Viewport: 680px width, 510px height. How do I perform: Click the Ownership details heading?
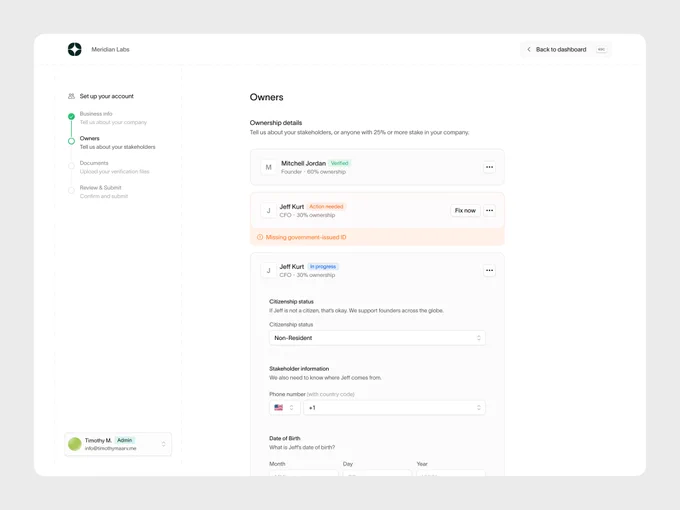tap(276, 123)
